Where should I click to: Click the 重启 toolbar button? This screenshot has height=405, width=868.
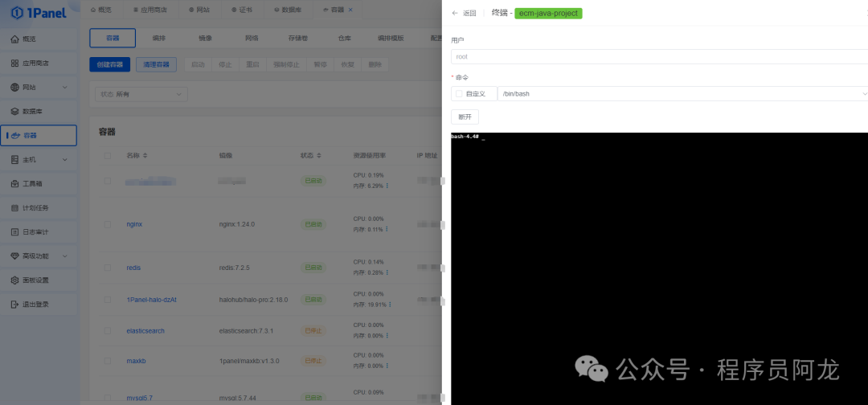[252, 65]
